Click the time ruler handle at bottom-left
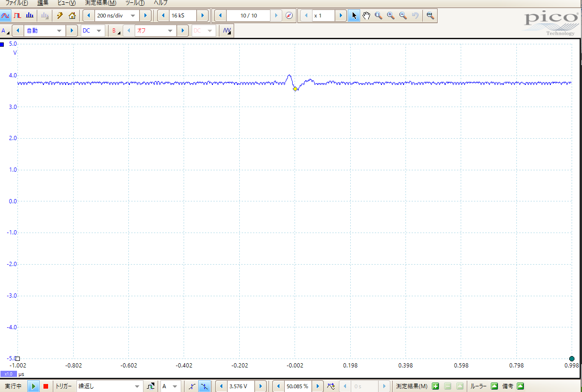The height and width of the screenshot is (392, 582). (17, 359)
